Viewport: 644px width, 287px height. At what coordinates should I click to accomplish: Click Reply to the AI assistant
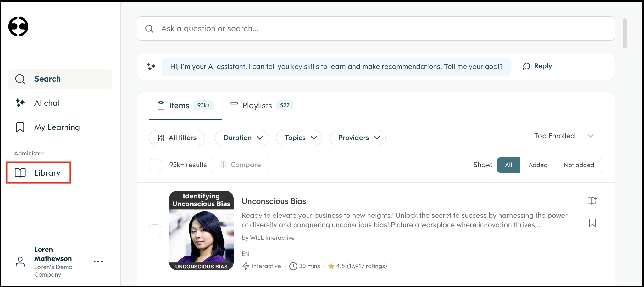pos(537,66)
